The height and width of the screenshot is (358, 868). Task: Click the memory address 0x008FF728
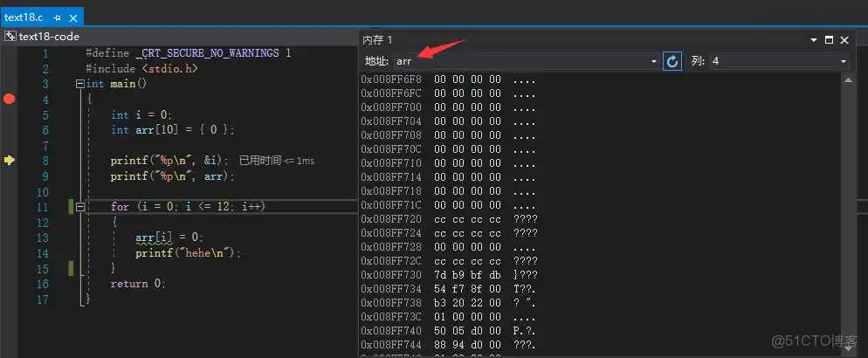(391, 247)
